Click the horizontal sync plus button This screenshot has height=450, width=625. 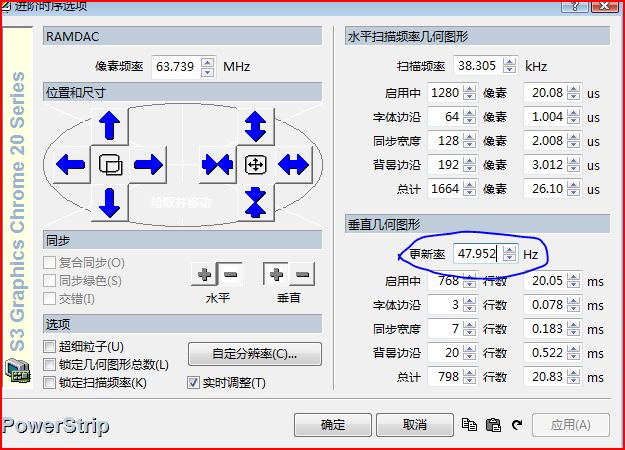tap(204, 274)
